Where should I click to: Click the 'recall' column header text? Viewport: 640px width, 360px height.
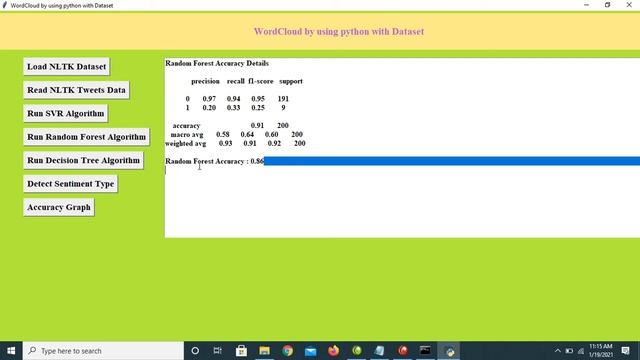[x=236, y=81]
